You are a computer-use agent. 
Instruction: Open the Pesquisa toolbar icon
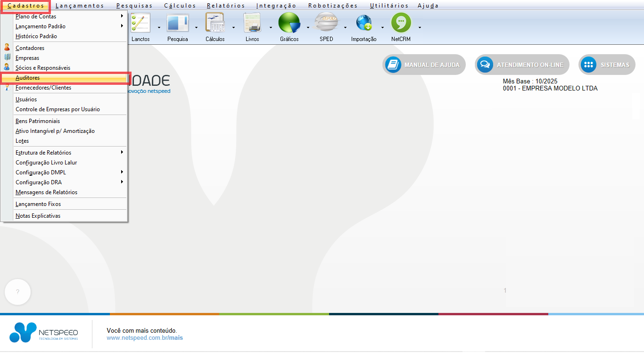pyautogui.click(x=177, y=23)
